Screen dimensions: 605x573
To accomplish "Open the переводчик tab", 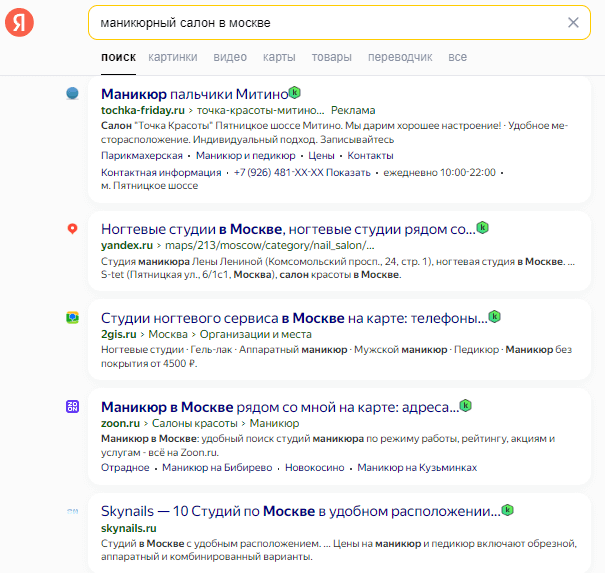I will tap(400, 57).
